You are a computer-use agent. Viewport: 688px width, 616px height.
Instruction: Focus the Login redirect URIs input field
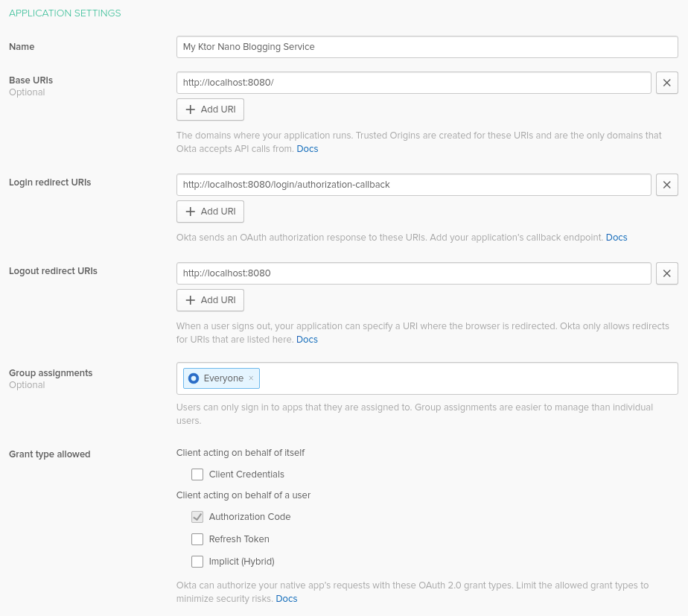pos(413,185)
